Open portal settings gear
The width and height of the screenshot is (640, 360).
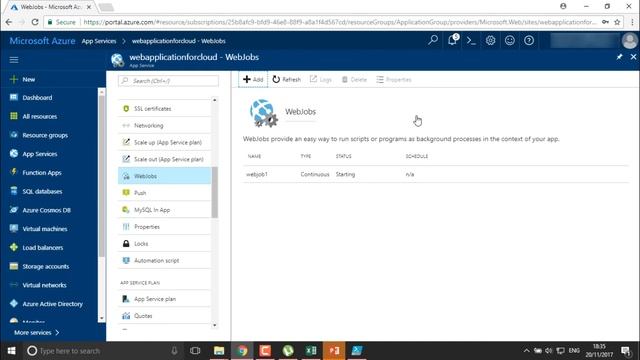tap(490, 40)
